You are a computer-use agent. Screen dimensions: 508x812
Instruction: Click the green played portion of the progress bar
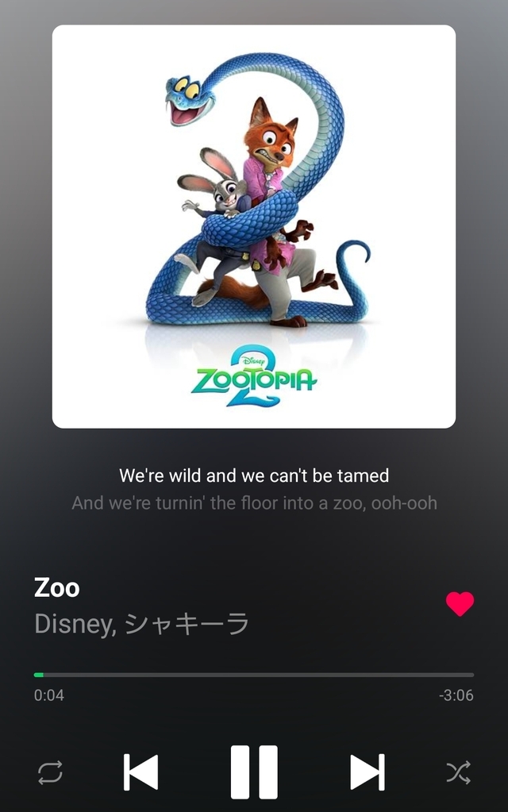point(38,675)
